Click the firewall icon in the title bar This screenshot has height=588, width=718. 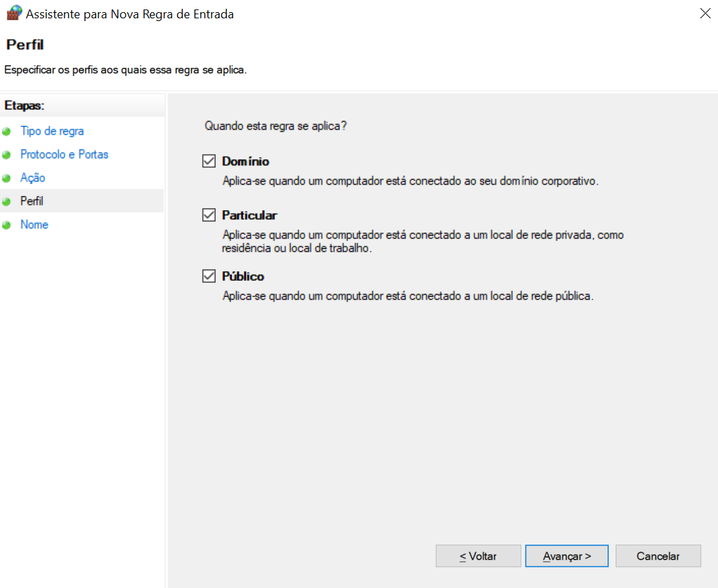point(14,13)
